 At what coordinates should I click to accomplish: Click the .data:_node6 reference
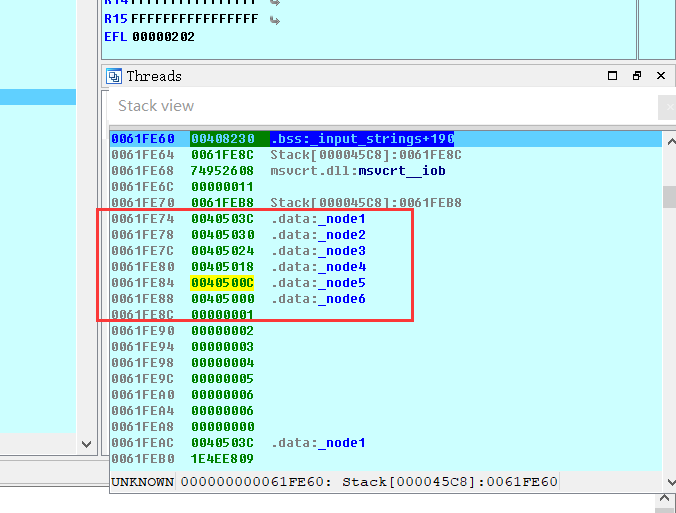point(318,299)
